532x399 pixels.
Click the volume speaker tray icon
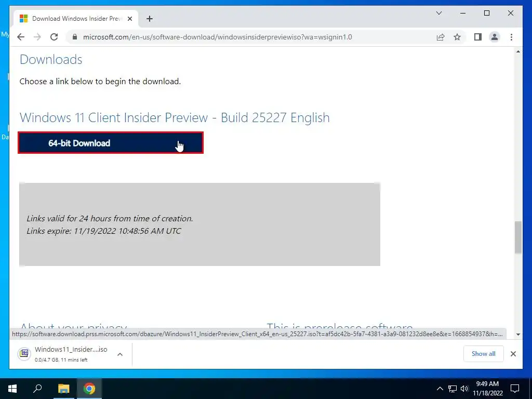tap(464, 389)
